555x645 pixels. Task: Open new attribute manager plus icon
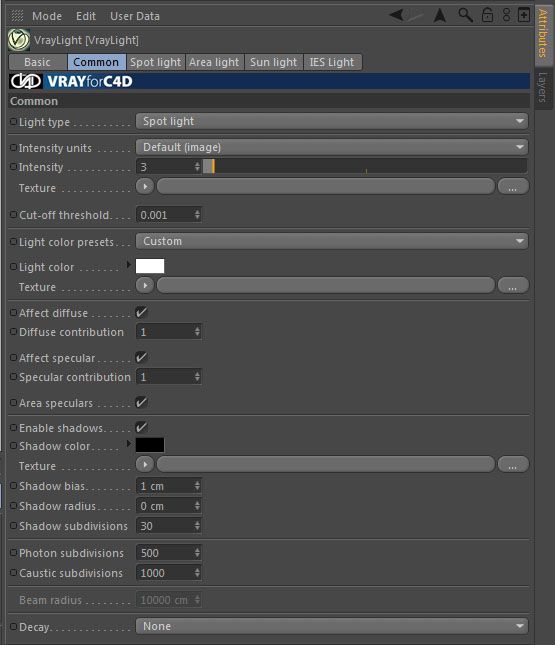coord(524,15)
